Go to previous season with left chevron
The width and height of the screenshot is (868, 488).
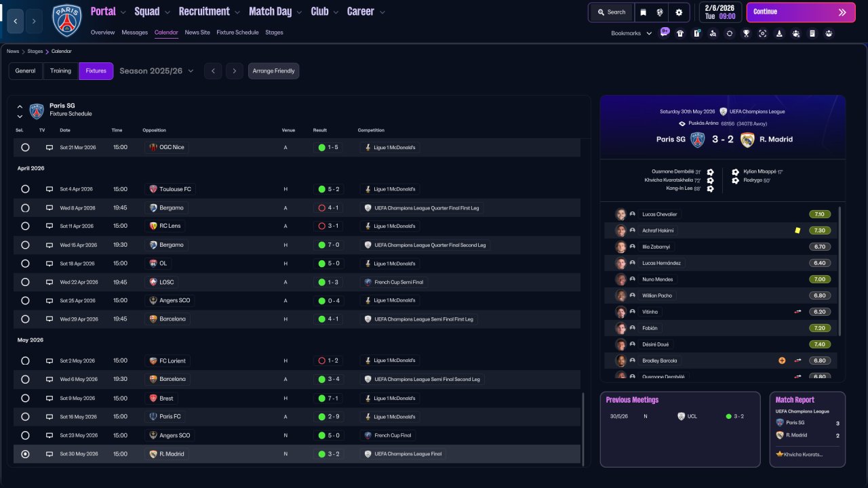(213, 71)
